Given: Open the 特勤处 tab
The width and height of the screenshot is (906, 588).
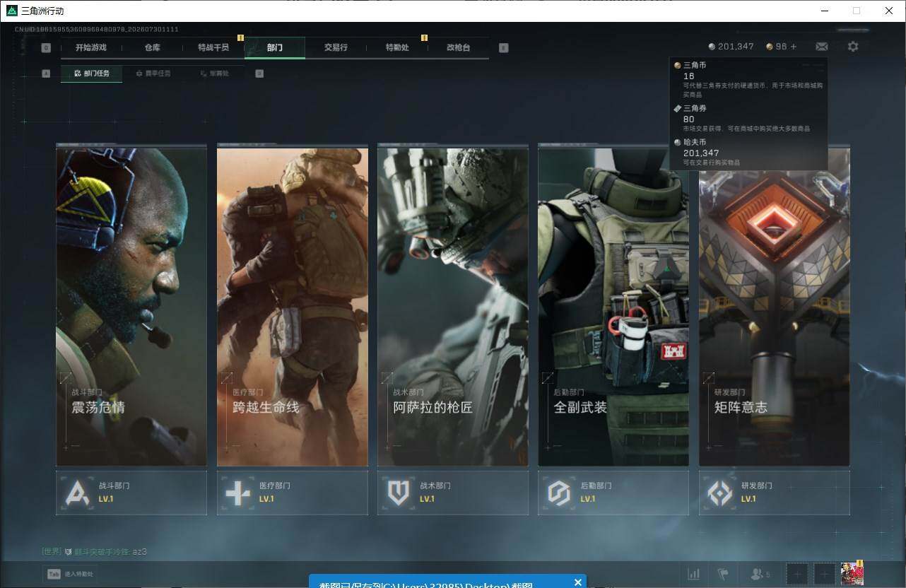Looking at the screenshot, I should click(397, 47).
